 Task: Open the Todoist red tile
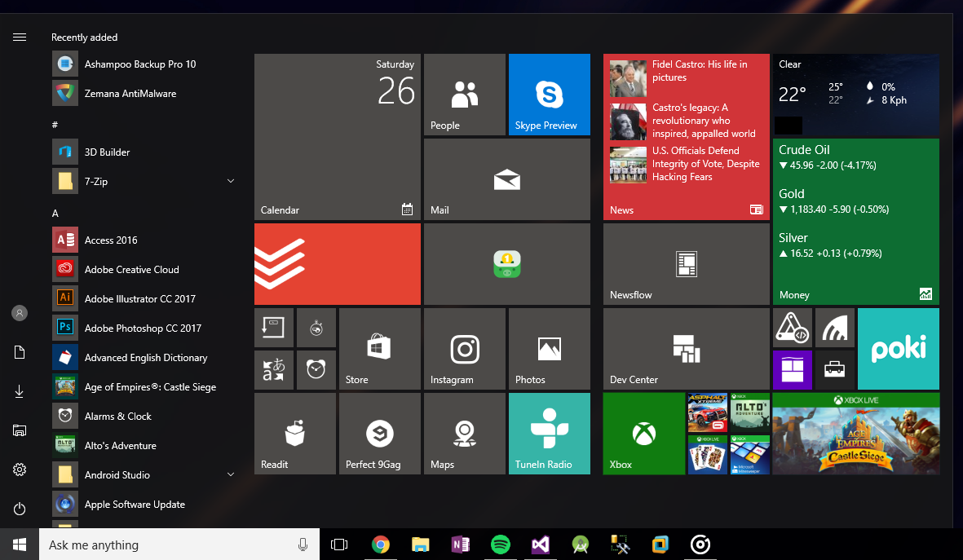coord(338,264)
